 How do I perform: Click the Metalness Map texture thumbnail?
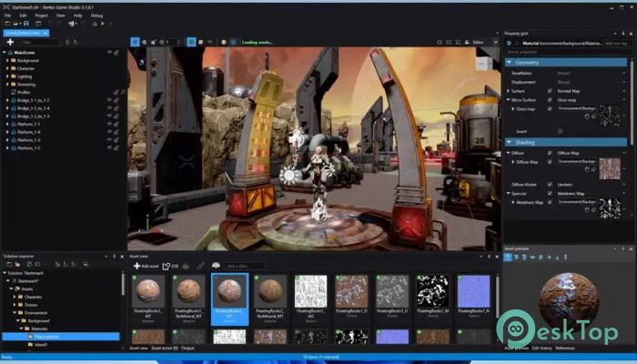(610, 208)
